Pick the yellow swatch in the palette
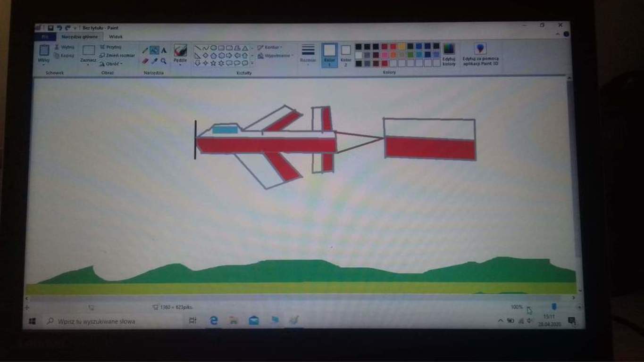Viewport: 644px width, 362px height. 402,47
